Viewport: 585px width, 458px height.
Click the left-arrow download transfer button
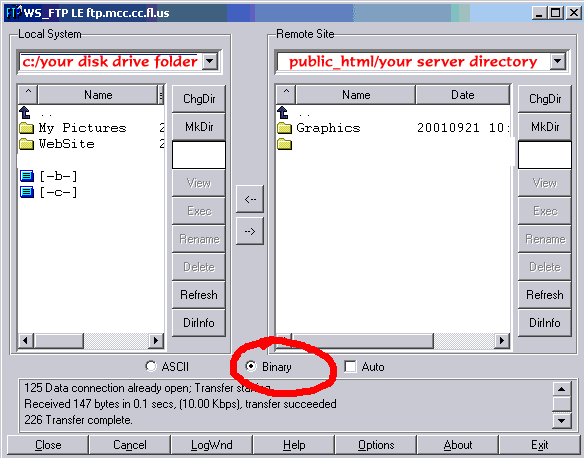pos(250,199)
